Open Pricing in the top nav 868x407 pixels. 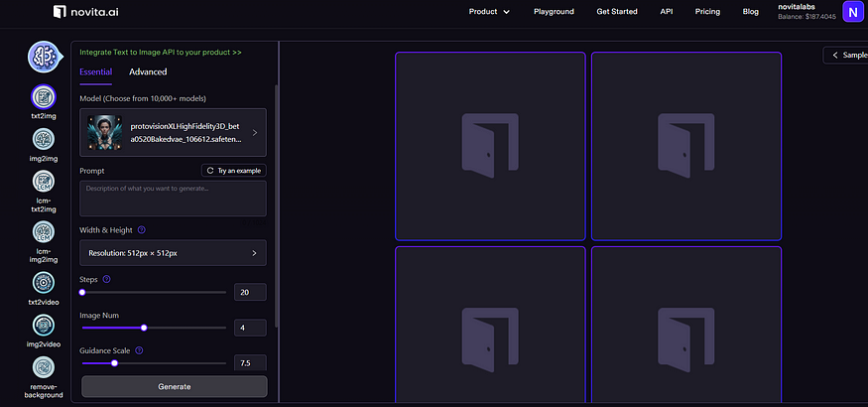point(707,11)
